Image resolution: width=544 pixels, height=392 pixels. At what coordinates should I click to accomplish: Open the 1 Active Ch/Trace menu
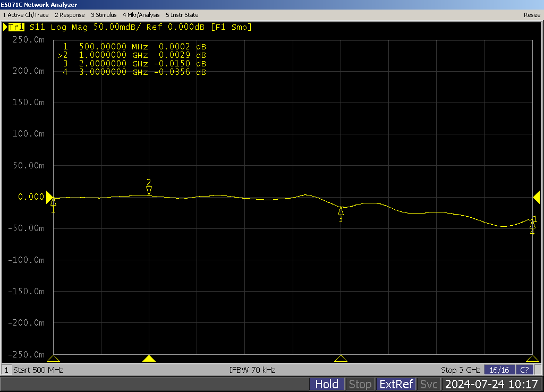(25, 15)
